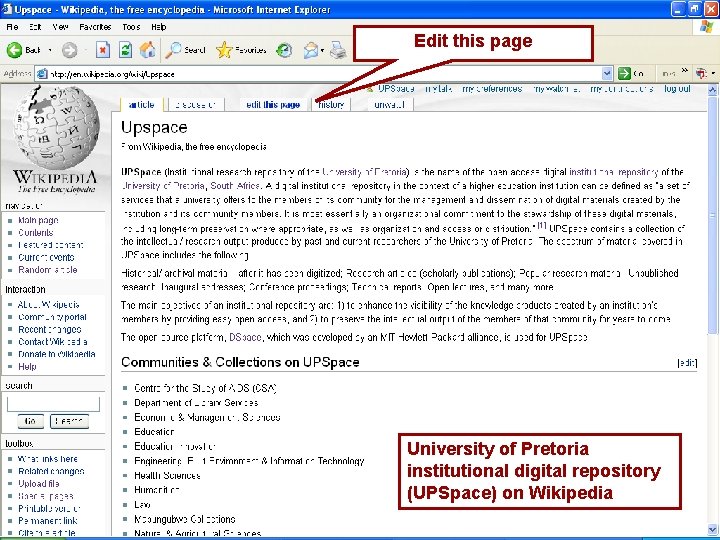
Task: Open What links here toolbox link
Action: 48,459
